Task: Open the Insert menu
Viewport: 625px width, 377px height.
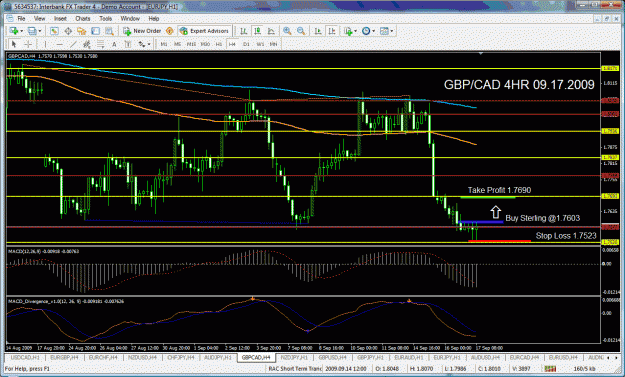Action: click(60, 19)
